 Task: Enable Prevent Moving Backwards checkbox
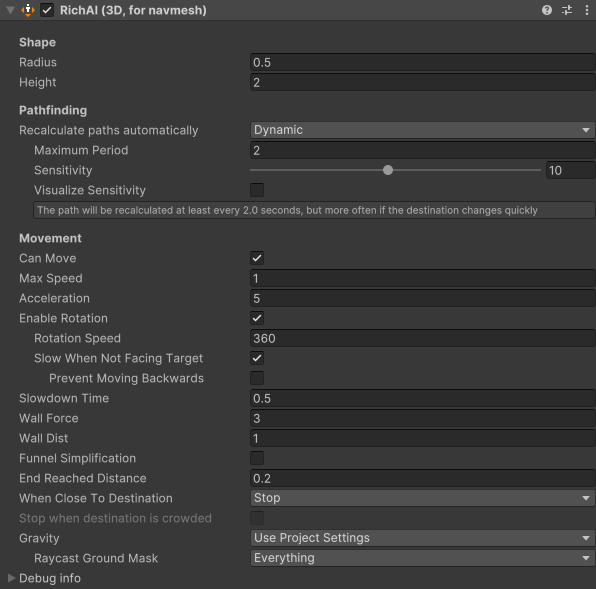(257, 378)
